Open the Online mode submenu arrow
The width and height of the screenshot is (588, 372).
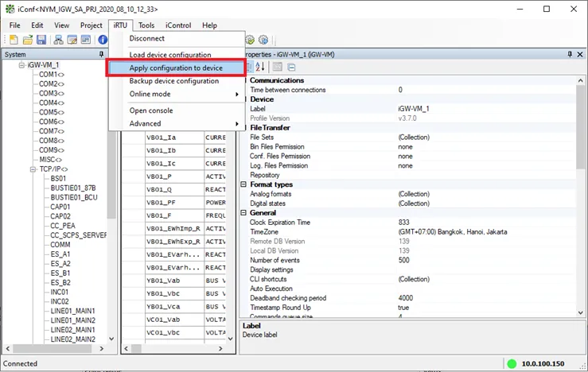236,94
